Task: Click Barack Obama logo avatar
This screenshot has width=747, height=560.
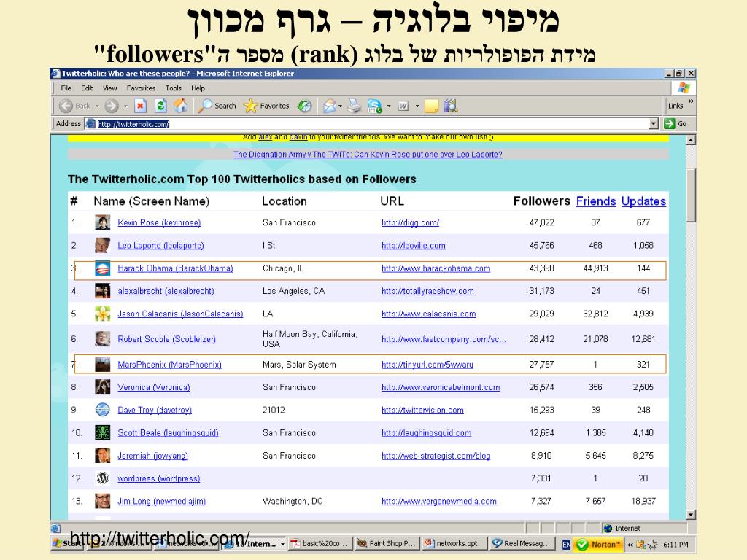Action: 102,268
